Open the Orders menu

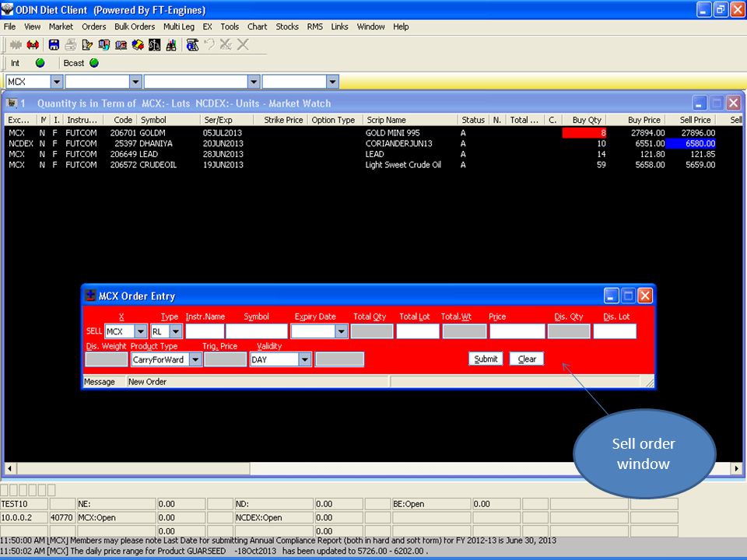coord(94,26)
